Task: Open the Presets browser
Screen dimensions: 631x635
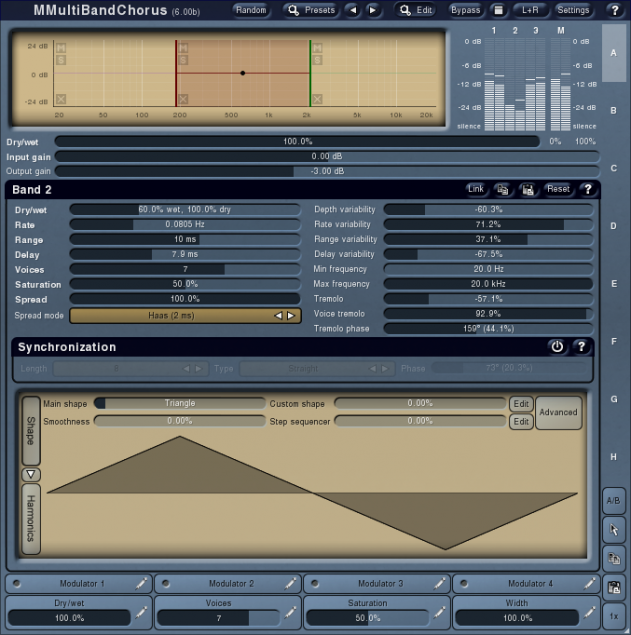Action: [x=311, y=10]
